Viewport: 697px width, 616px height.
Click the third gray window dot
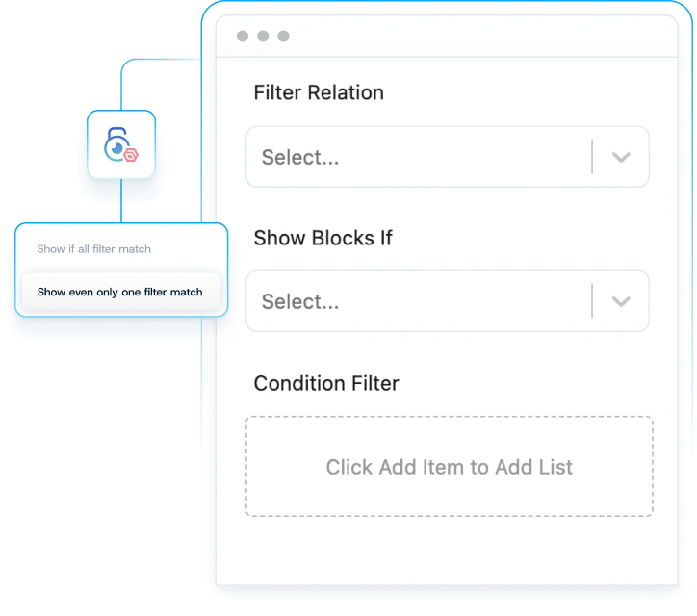tap(283, 37)
